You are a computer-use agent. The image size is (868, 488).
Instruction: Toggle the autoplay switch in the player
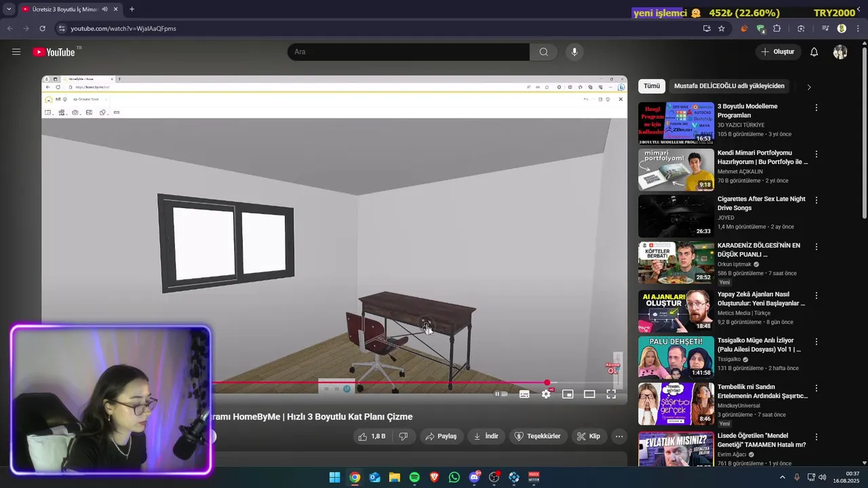pos(501,394)
